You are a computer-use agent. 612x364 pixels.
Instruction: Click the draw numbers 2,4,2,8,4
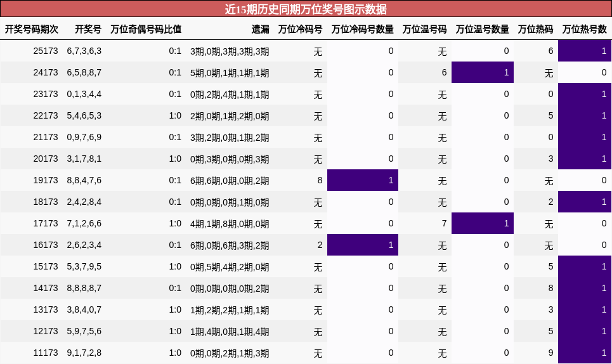84,202
